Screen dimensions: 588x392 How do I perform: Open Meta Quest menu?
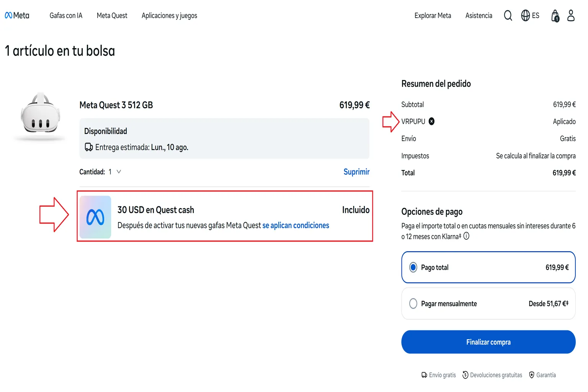click(112, 16)
